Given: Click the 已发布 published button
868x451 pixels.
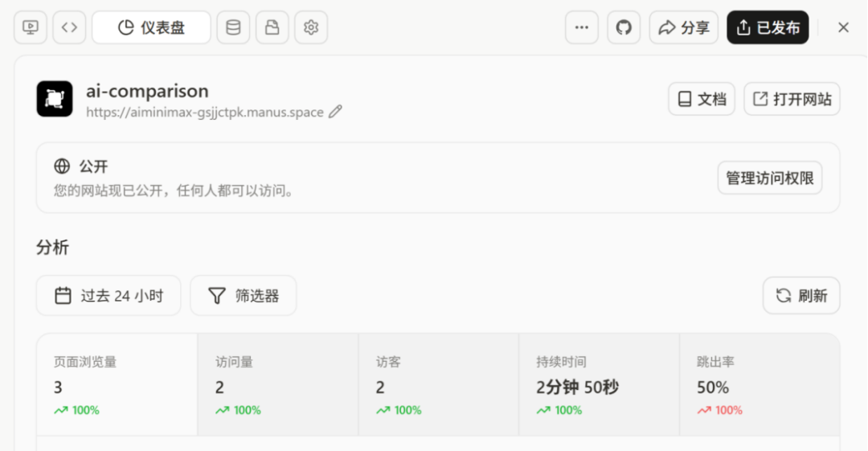Looking at the screenshot, I should [x=768, y=27].
